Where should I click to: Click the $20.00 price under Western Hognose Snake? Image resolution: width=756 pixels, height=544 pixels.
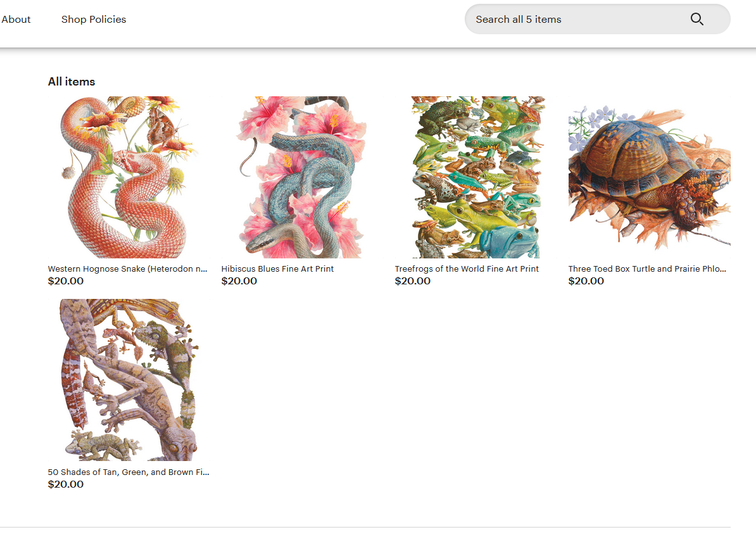coord(66,281)
